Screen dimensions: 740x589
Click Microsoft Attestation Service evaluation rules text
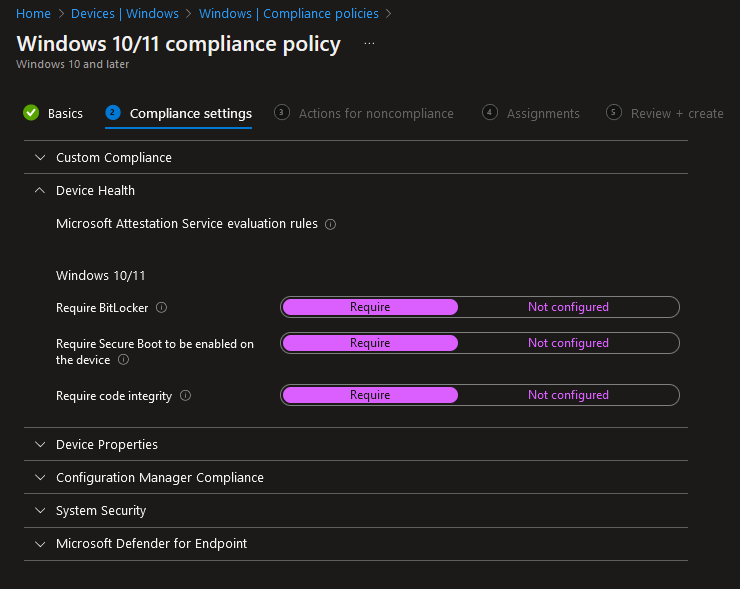(187, 224)
